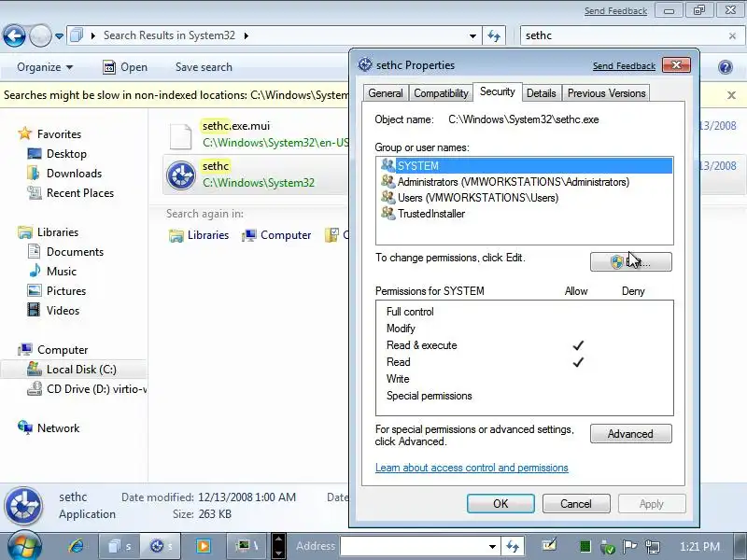Clear the sethc search box
The image size is (747, 560).
point(732,35)
